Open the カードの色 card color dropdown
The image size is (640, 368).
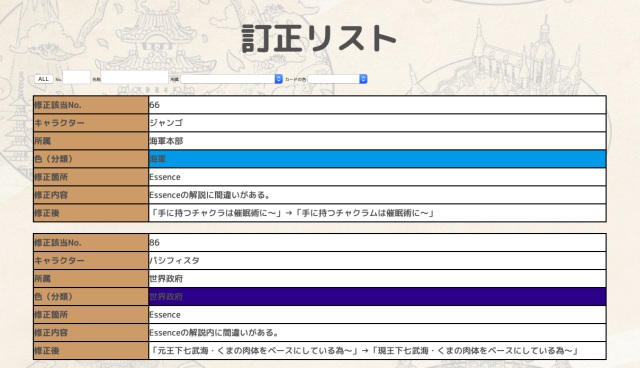(338, 79)
